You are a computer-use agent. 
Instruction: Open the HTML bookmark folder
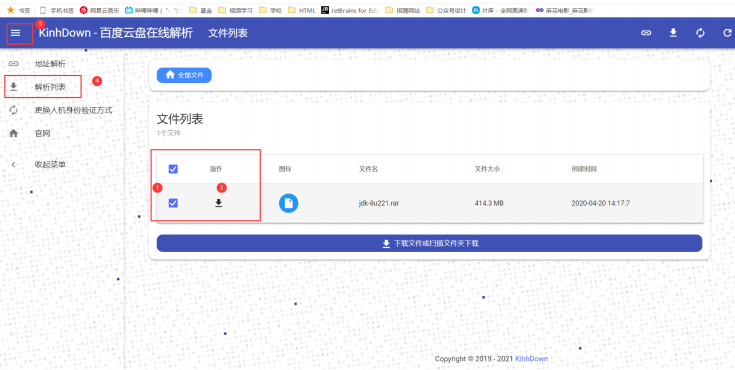coord(301,10)
